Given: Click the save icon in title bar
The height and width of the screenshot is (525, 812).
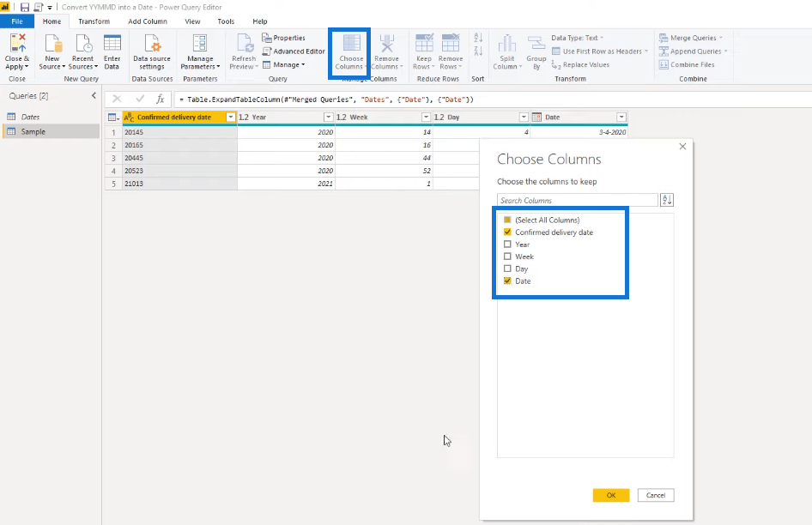Looking at the screenshot, I should [x=24, y=7].
